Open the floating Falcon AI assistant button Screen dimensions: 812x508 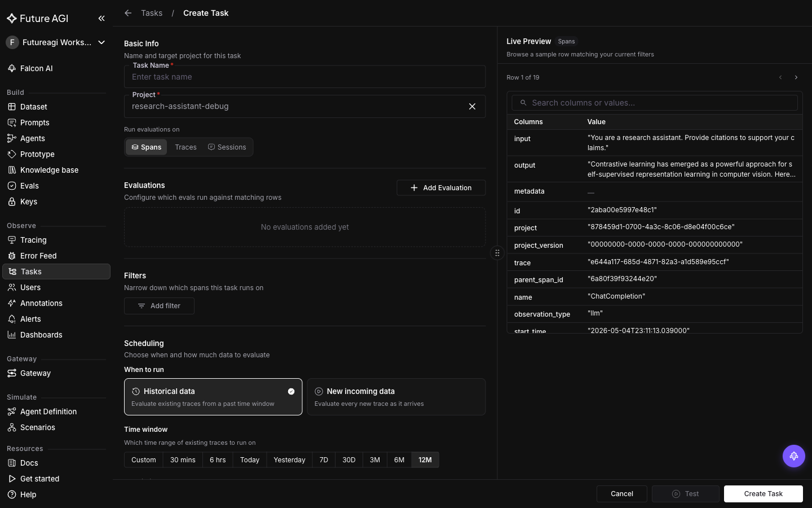pyautogui.click(x=794, y=456)
